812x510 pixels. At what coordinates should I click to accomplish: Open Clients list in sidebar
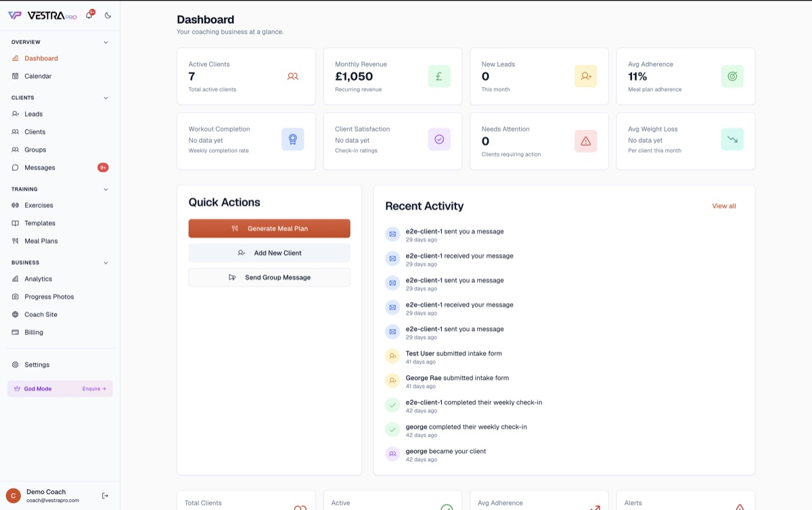[60, 131]
